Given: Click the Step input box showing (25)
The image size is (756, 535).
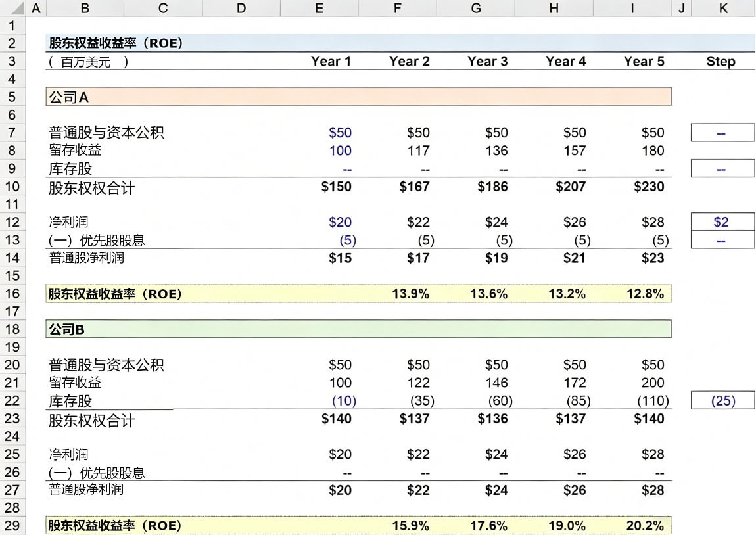Looking at the screenshot, I should (722, 400).
